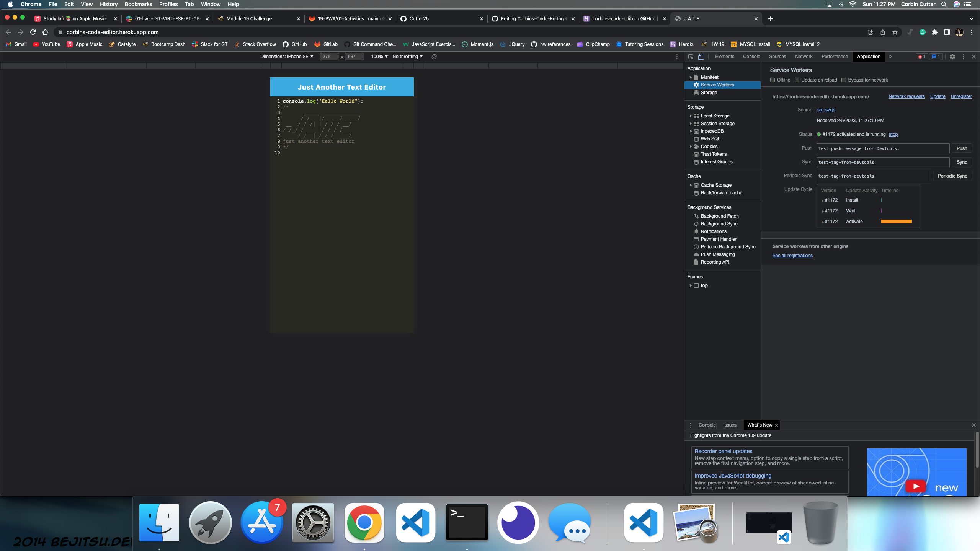Expand the Local Storage tree item

[691, 116]
